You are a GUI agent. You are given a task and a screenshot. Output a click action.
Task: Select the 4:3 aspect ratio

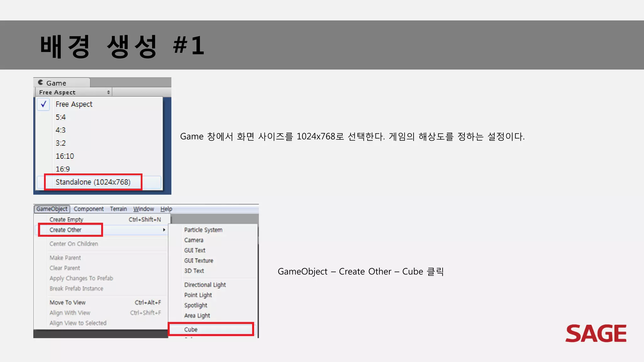pos(61,130)
